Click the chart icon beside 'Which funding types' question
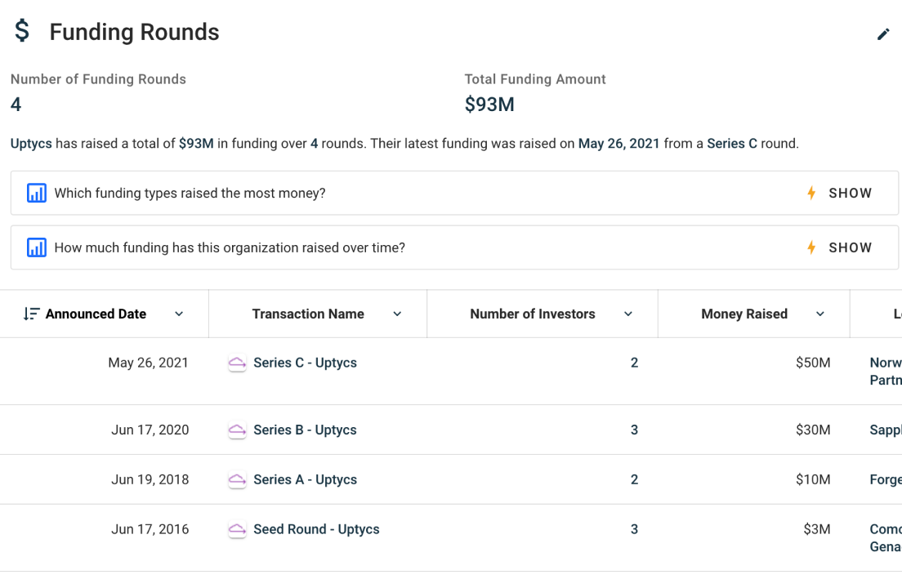 pos(37,193)
